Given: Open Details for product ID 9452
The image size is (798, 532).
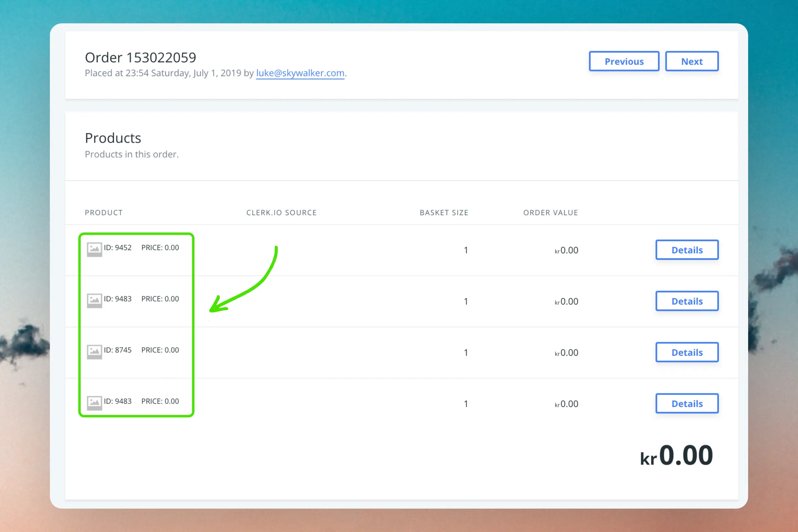Looking at the screenshot, I should pyautogui.click(x=687, y=250).
